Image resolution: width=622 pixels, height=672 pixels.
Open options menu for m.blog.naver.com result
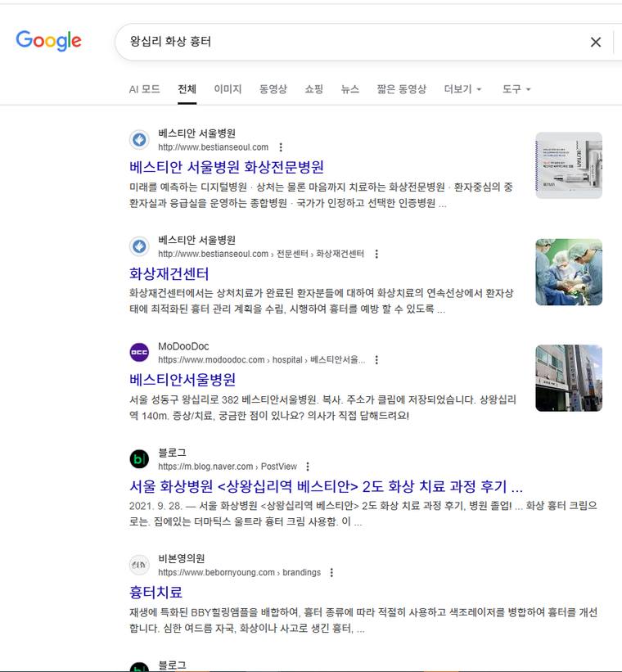(x=308, y=467)
